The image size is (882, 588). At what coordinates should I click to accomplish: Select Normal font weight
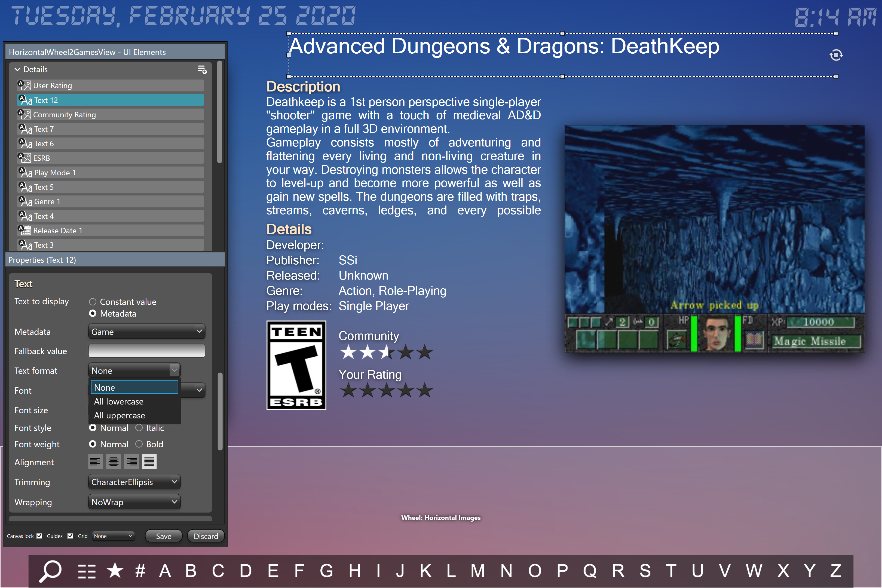pyautogui.click(x=93, y=444)
